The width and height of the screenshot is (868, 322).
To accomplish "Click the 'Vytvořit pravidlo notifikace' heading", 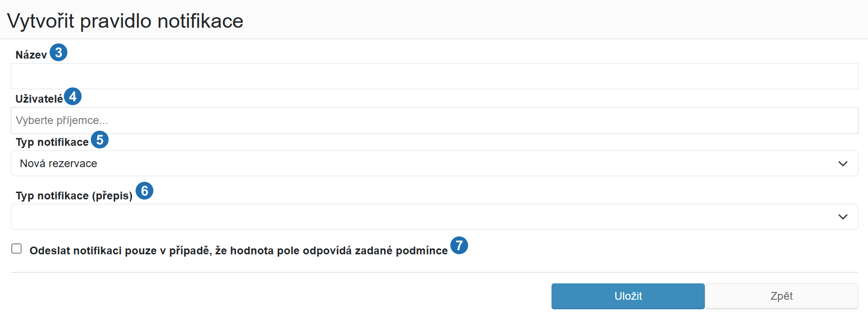I will (x=125, y=21).
